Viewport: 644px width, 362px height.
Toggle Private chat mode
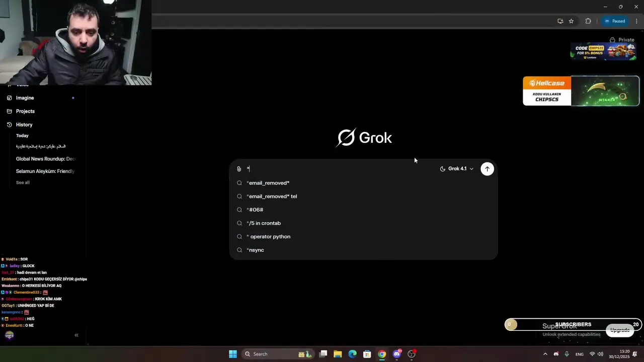click(x=622, y=40)
